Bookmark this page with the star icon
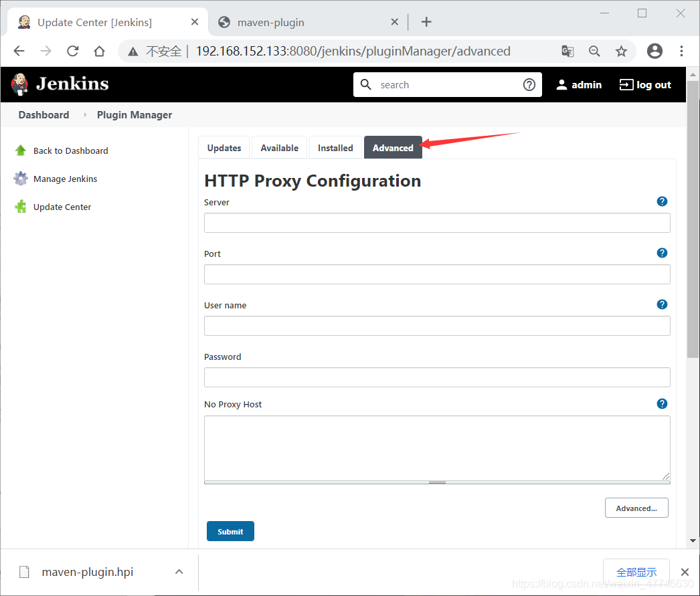Screen dimensions: 700x596 621,52
